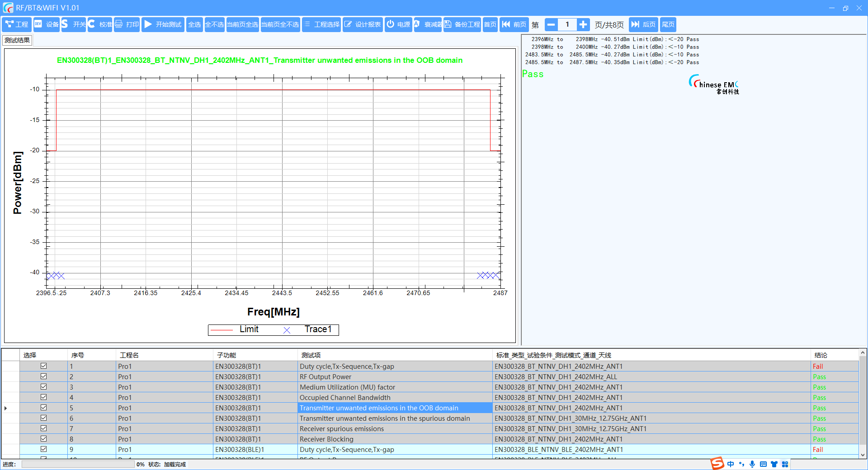Toggle the checkbox for row 9 BLE
The width and height of the screenshot is (868, 470).
pyautogui.click(x=44, y=449)
